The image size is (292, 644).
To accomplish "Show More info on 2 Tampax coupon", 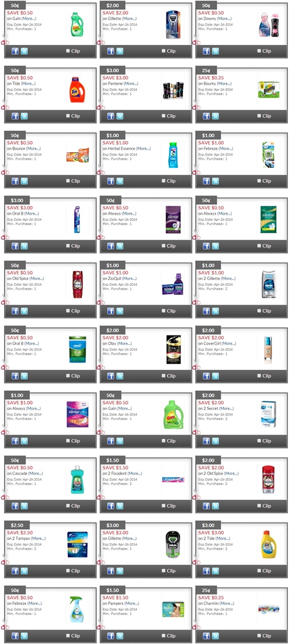I will point(38,538).
